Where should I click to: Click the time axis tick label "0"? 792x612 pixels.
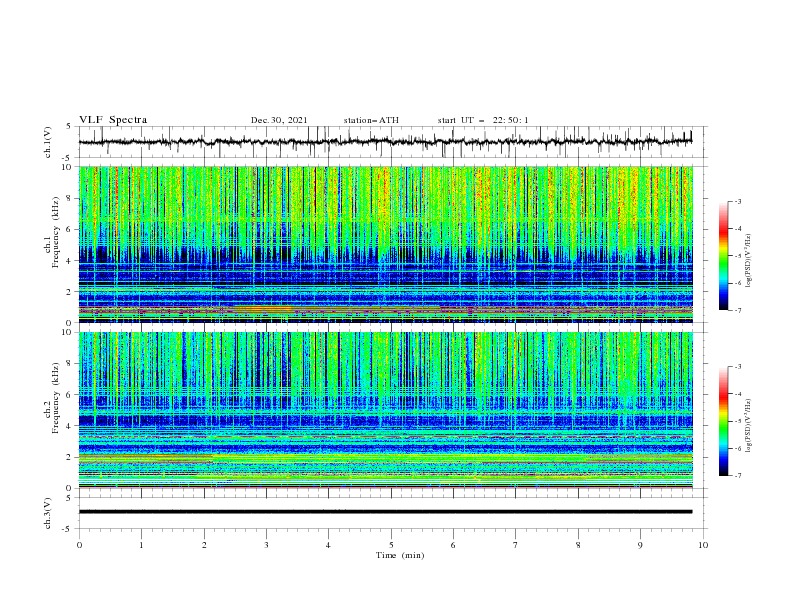tap(79, 545)
